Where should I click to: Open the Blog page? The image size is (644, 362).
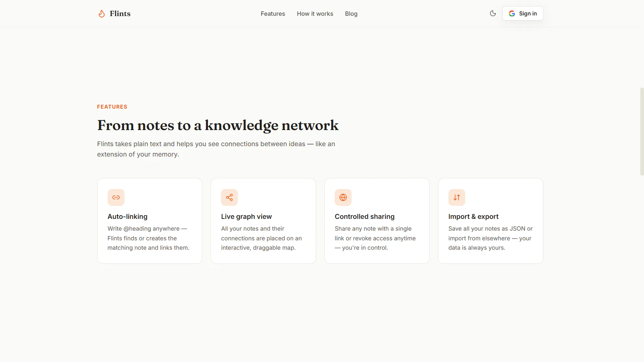click(x=351, y=14)
